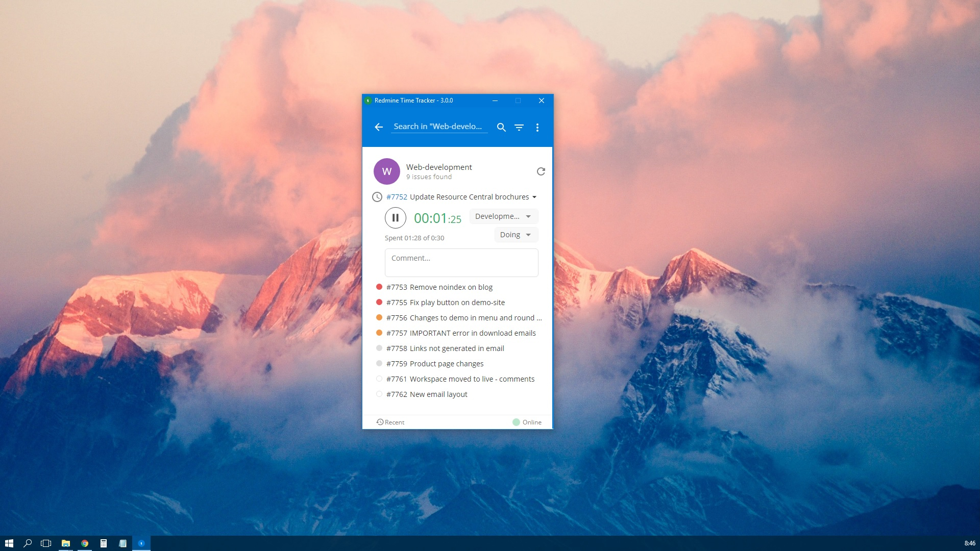Click the search magnifier icon
The height and width of the screenshot is (551, 980).
point(501,127)
